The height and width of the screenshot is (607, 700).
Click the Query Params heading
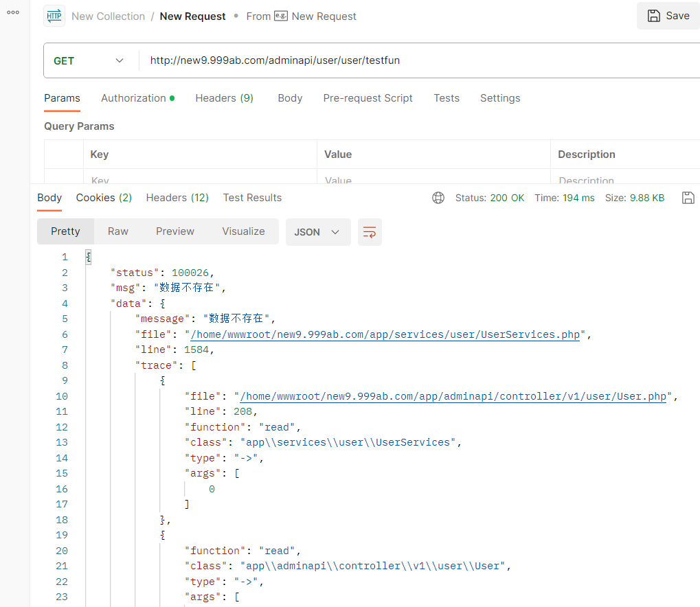coord(79,126)
